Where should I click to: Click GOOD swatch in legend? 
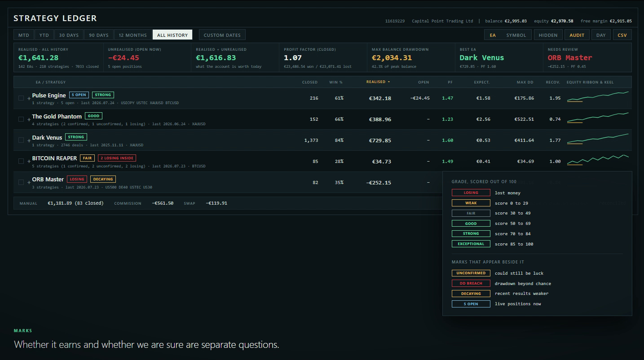[471, 224]
